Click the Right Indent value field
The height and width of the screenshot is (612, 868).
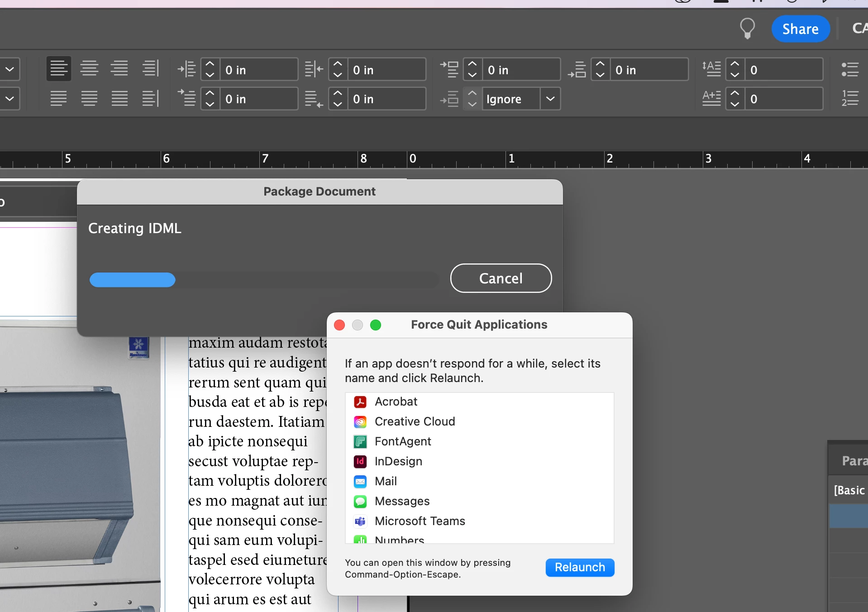(x=386, y=70)
